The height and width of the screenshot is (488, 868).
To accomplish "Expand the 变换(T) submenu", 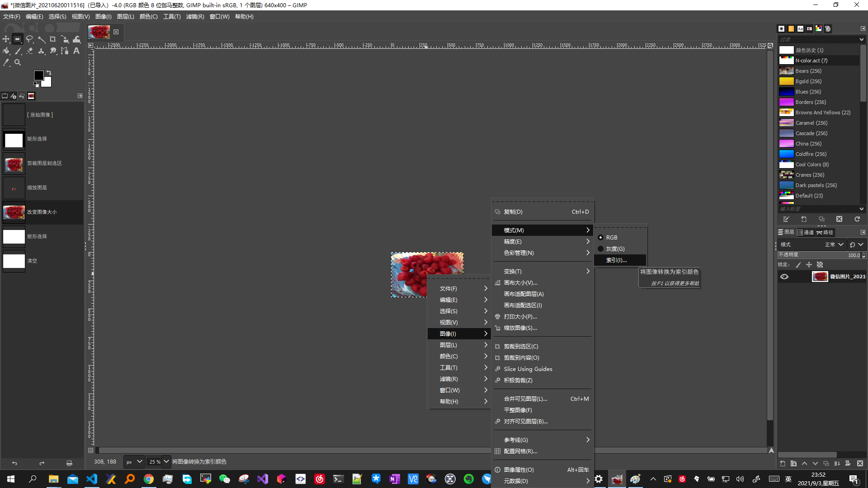I will (542, 271).
